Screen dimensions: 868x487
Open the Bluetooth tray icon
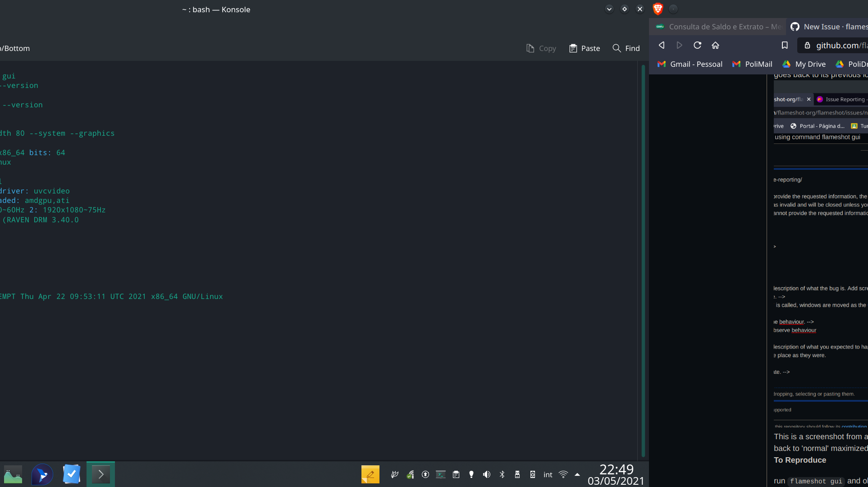[502, 474]
